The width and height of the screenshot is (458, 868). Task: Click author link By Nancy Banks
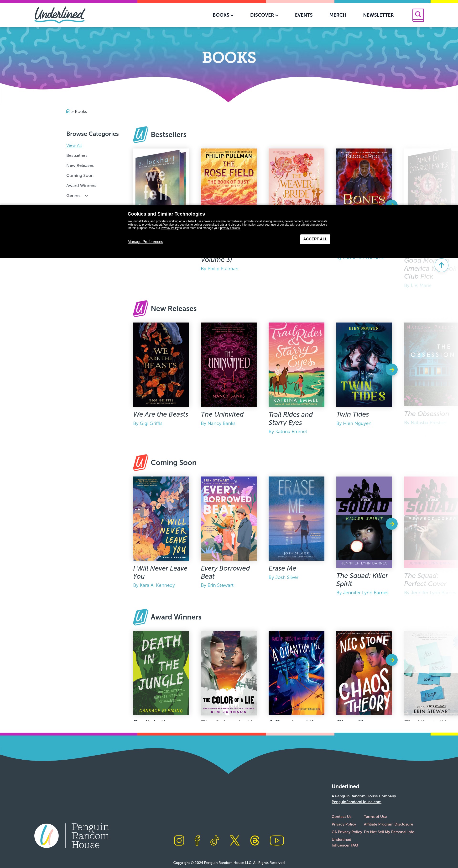point(218,423)
